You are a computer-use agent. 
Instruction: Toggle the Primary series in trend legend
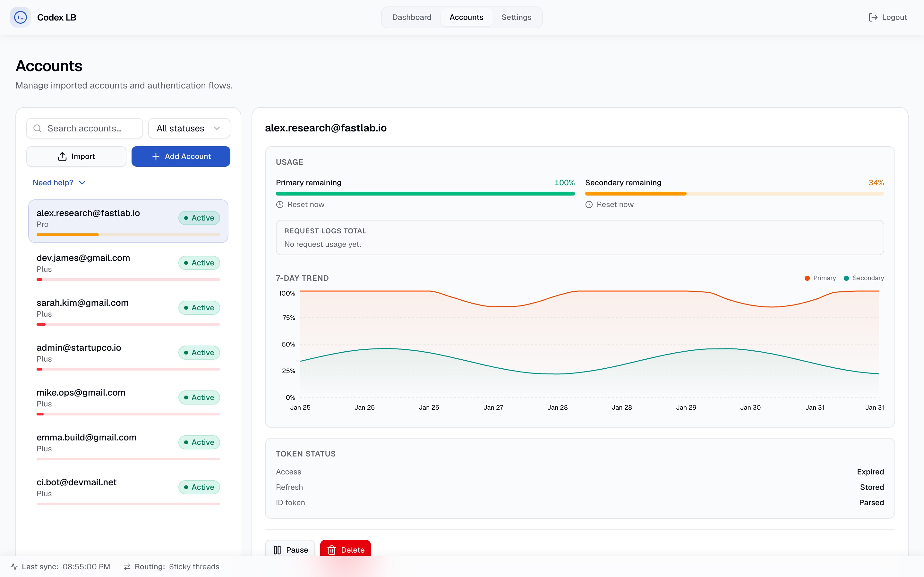point(820,278)
